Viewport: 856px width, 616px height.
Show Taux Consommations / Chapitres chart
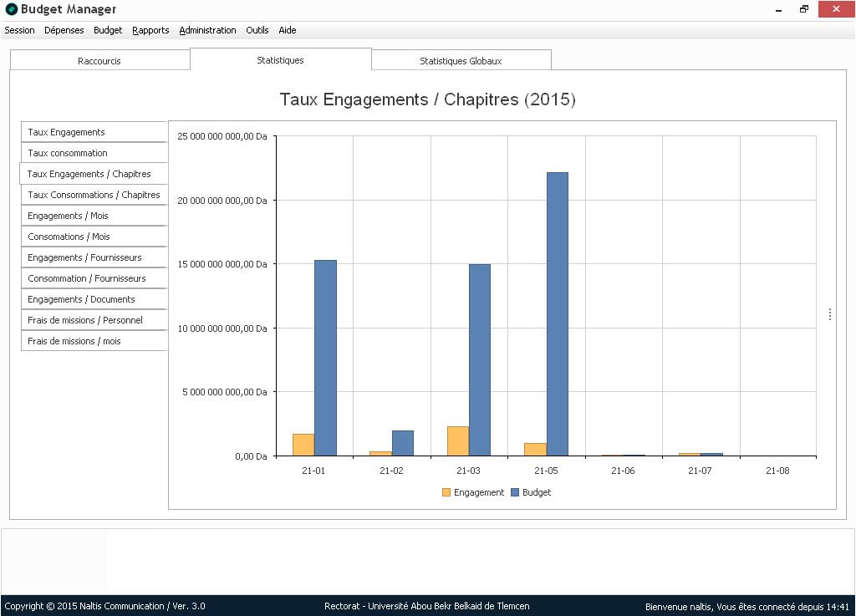94,195
